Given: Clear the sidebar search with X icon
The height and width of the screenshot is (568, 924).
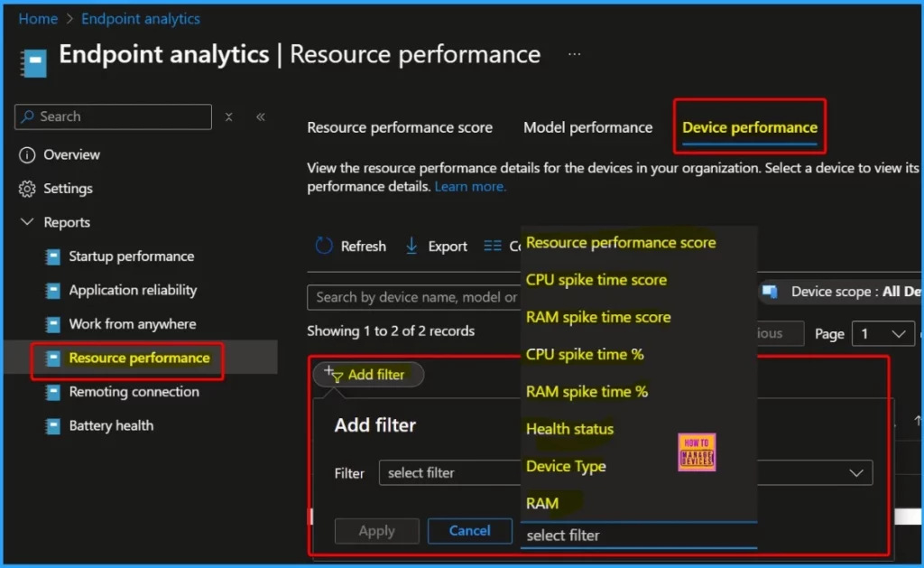Looking at the screenshot, I should tap(228, 116).
